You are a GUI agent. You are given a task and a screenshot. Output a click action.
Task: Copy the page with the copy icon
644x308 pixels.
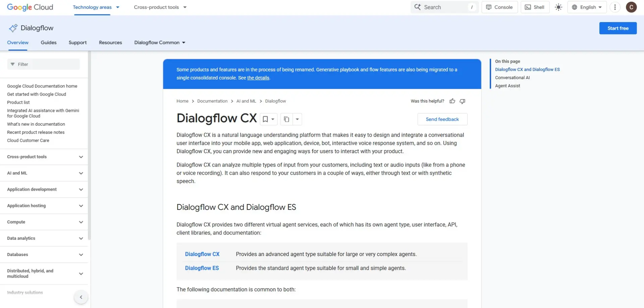[286, 119]
